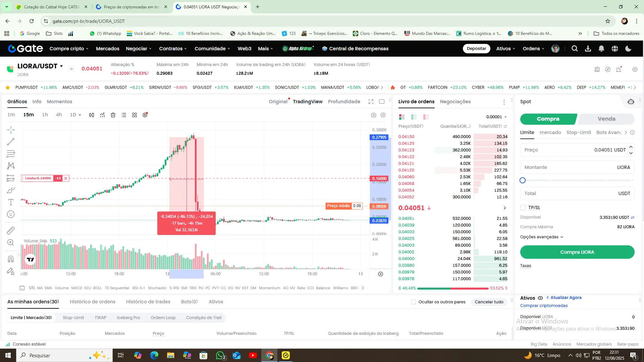Toggle dark mode moon icon

click(628, 49)
